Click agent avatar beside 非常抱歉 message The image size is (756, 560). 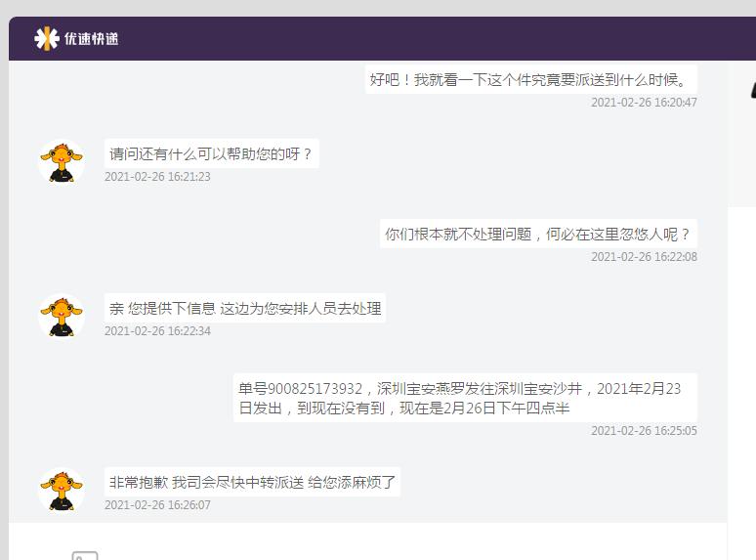tap(62, 491)
